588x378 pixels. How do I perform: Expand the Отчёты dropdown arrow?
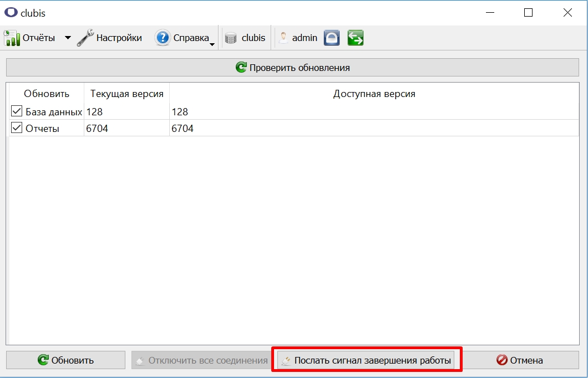(68, 38)
